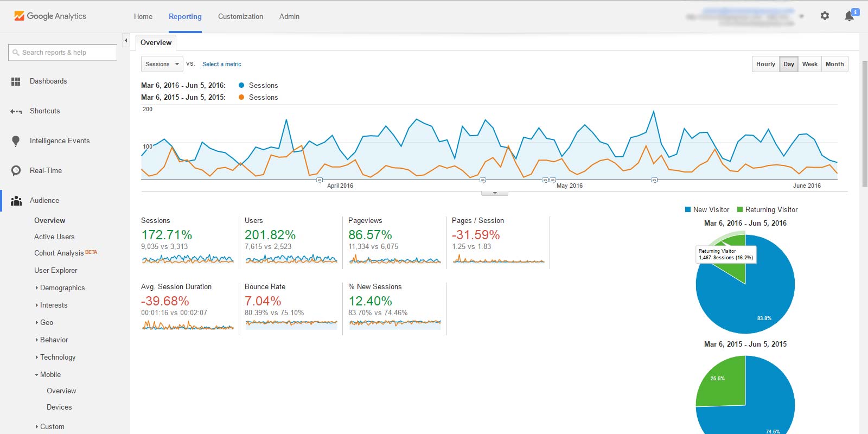The width and height of the screenshot is (868, 434).
Task: Collapse the left sidebar arrow
Action: point(126,41)
